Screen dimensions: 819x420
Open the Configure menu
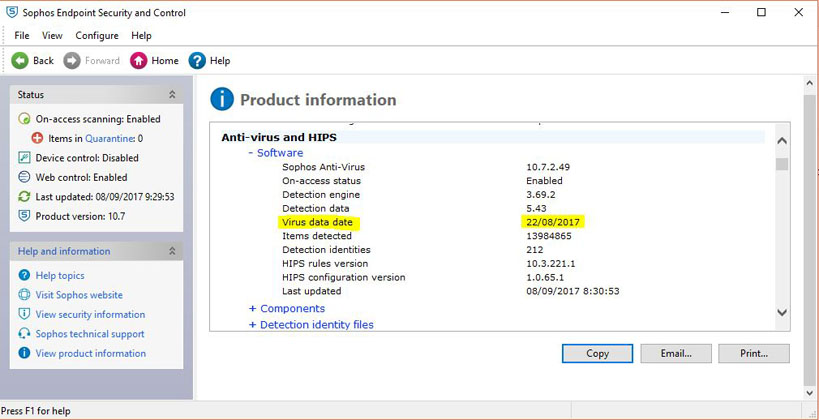(97, 36)
